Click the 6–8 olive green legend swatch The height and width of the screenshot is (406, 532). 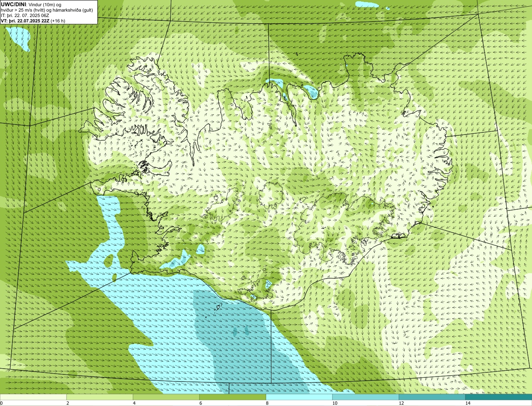(233, 397)
